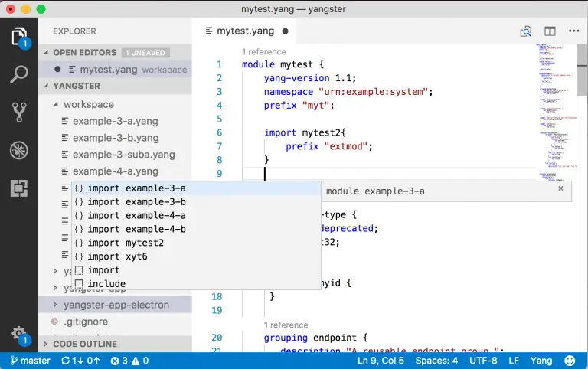Click the namespace "urn:example:system" string
Screen dimensions: 588x369
point(373,92)
